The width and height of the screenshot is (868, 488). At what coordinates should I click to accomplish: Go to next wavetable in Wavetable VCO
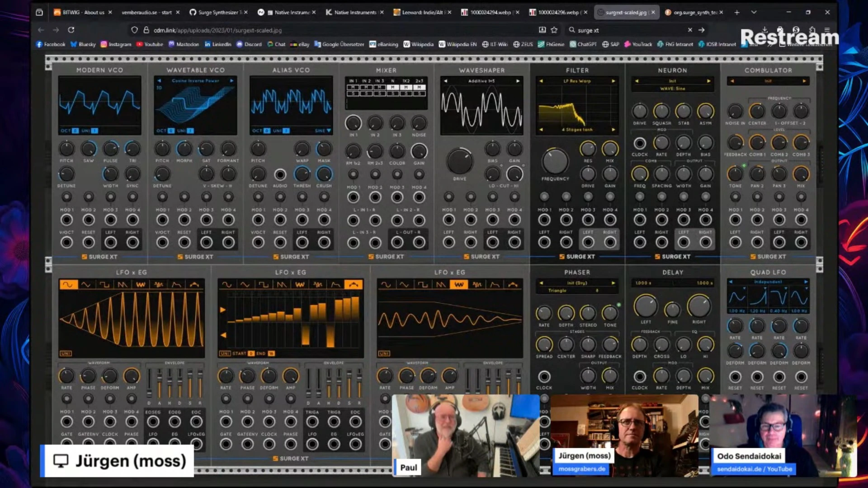tap(231, 81)
